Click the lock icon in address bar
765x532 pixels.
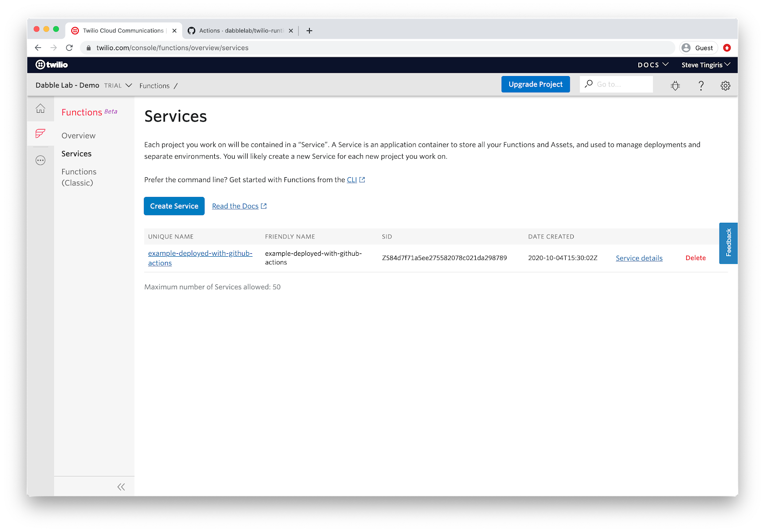(x=88, y=48)
